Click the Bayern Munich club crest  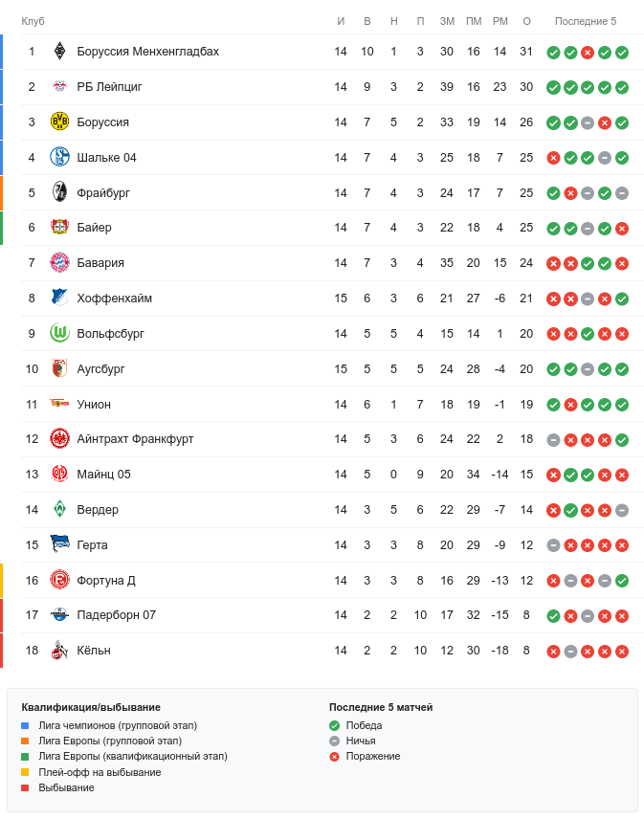pos(60,263)
